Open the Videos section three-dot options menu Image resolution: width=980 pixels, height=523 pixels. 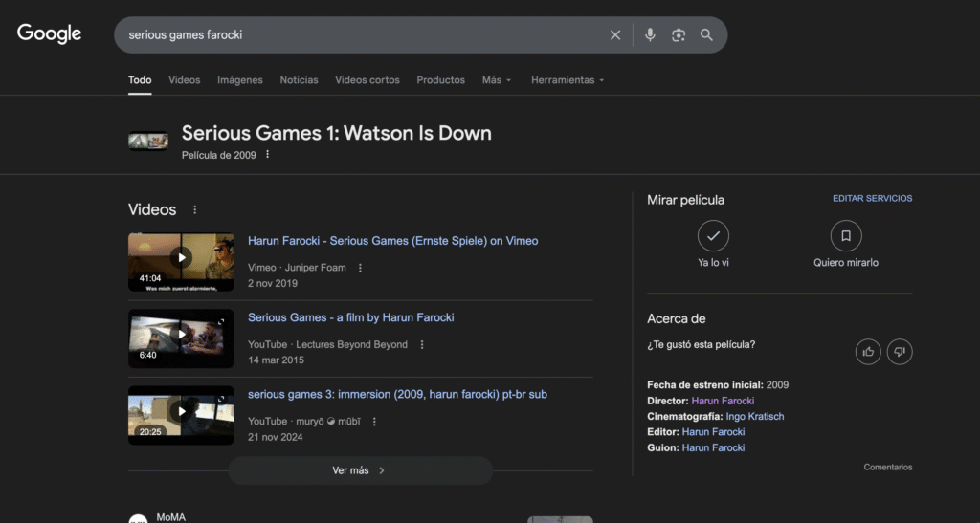coord(195,210)
